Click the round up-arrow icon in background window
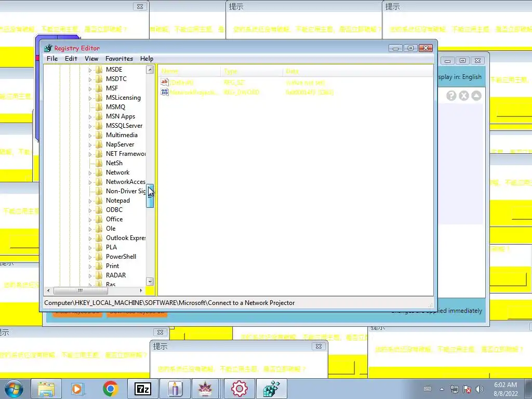 coord(476,96)
